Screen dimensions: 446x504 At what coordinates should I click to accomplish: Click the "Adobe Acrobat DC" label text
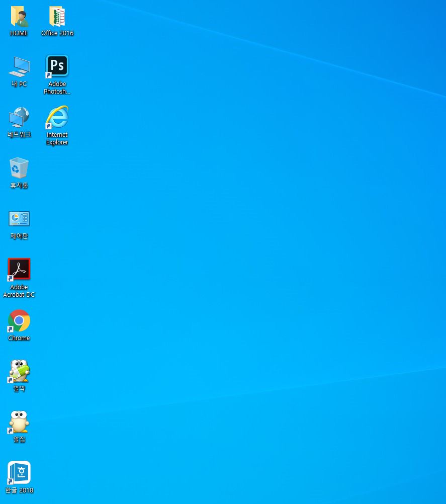coord(19,291)
